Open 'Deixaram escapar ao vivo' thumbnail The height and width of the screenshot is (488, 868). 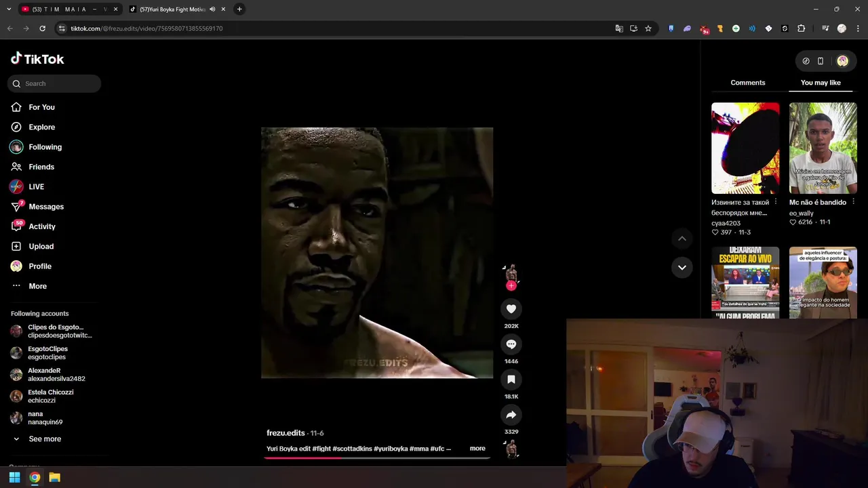[745, 283]
